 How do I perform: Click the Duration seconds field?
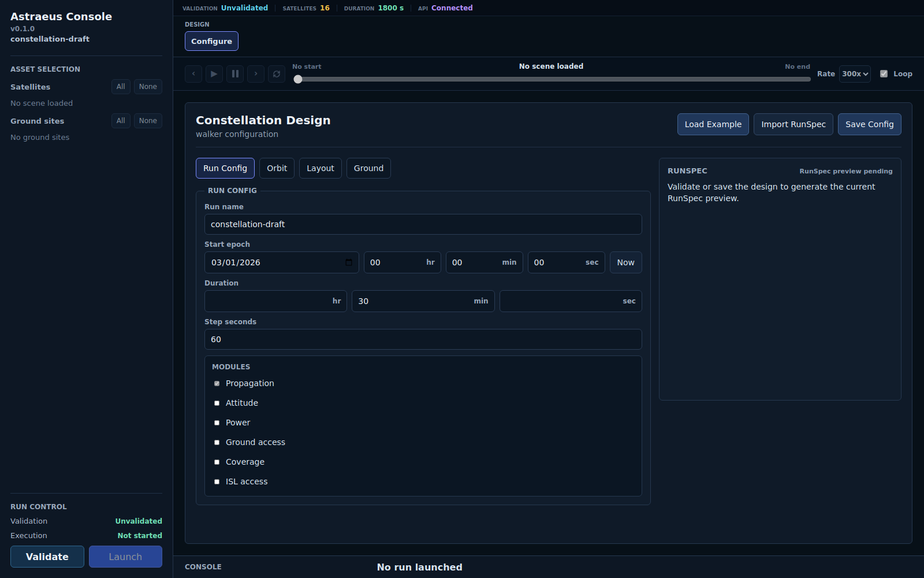pos(571,301)
